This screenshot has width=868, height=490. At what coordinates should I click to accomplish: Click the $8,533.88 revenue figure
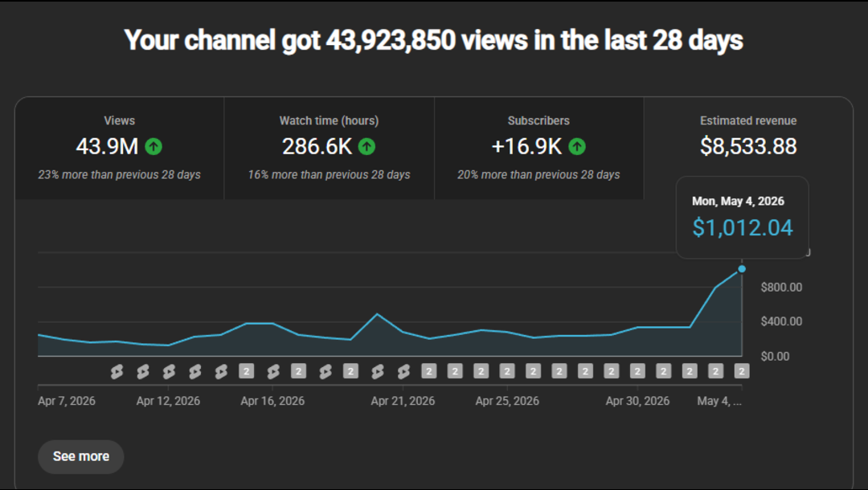point(748,146)
